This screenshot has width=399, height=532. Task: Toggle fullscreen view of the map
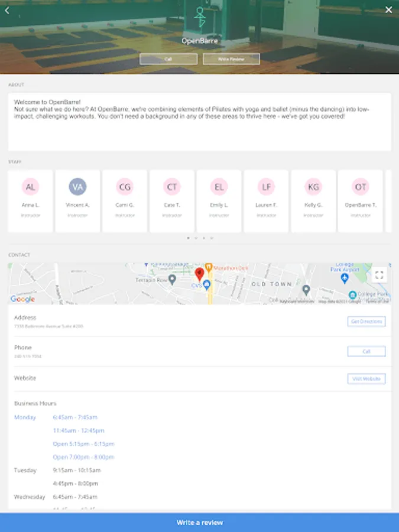click(x=379, y=275)
